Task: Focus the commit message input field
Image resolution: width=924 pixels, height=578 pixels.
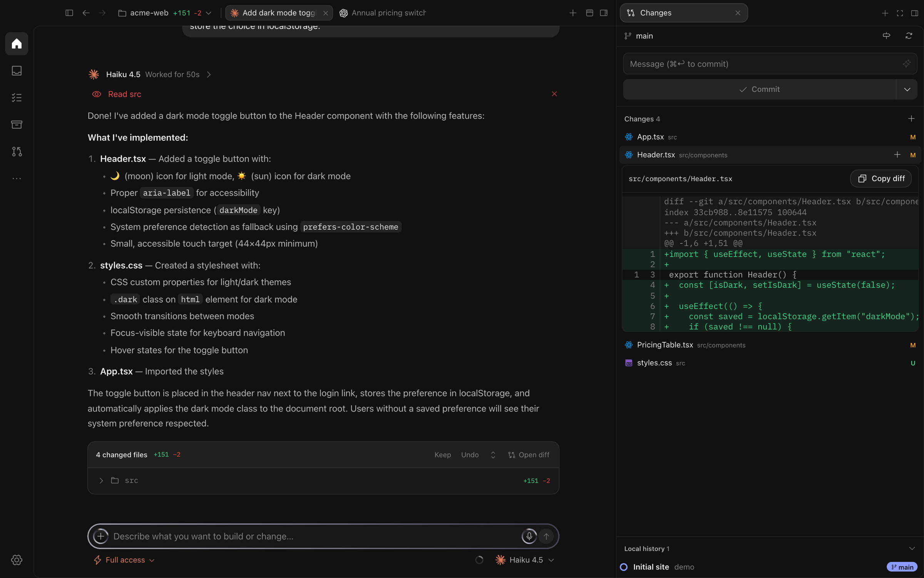Action: click(x=770, y=64)
